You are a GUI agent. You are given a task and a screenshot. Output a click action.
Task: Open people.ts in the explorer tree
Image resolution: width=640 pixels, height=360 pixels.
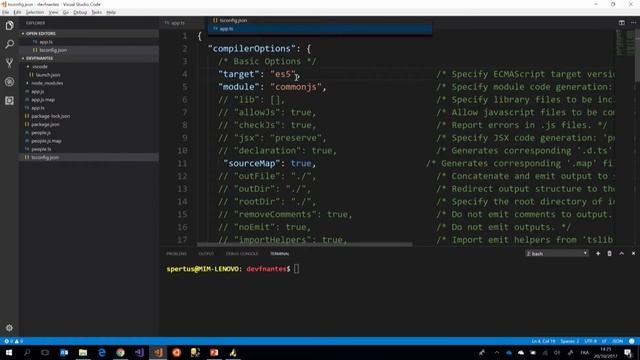(x=41, y=149)
